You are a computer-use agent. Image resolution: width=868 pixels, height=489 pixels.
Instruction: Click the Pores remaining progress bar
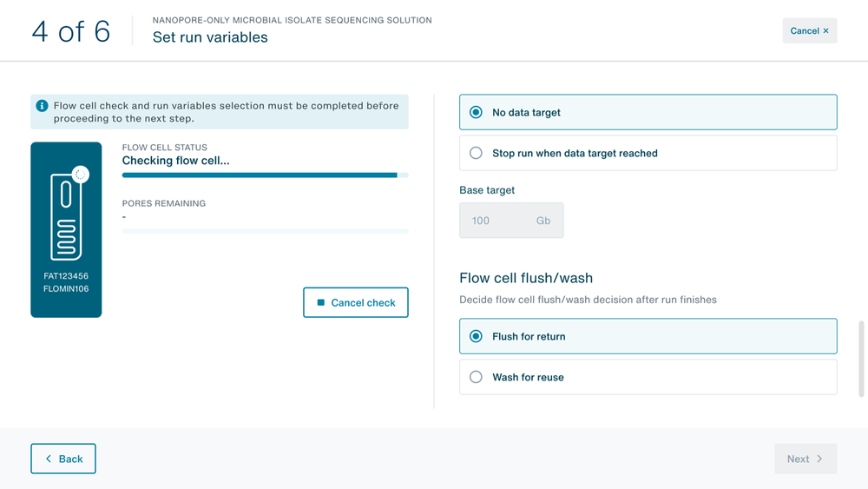coord(265,231)
